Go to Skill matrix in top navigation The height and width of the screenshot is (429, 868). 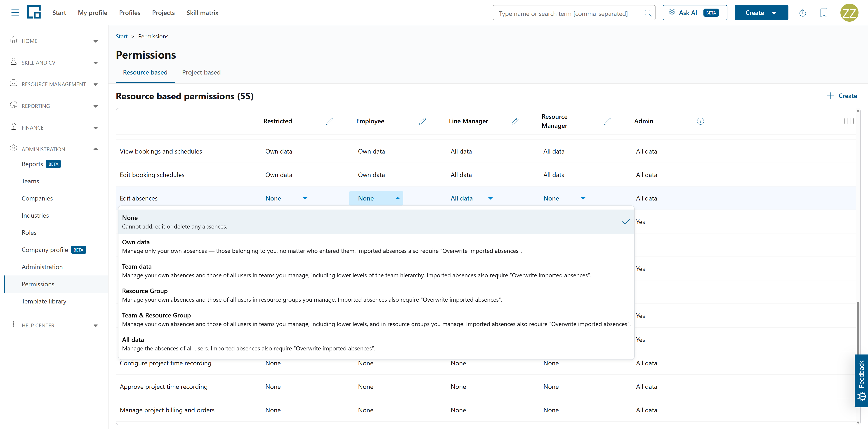[202, 13]
